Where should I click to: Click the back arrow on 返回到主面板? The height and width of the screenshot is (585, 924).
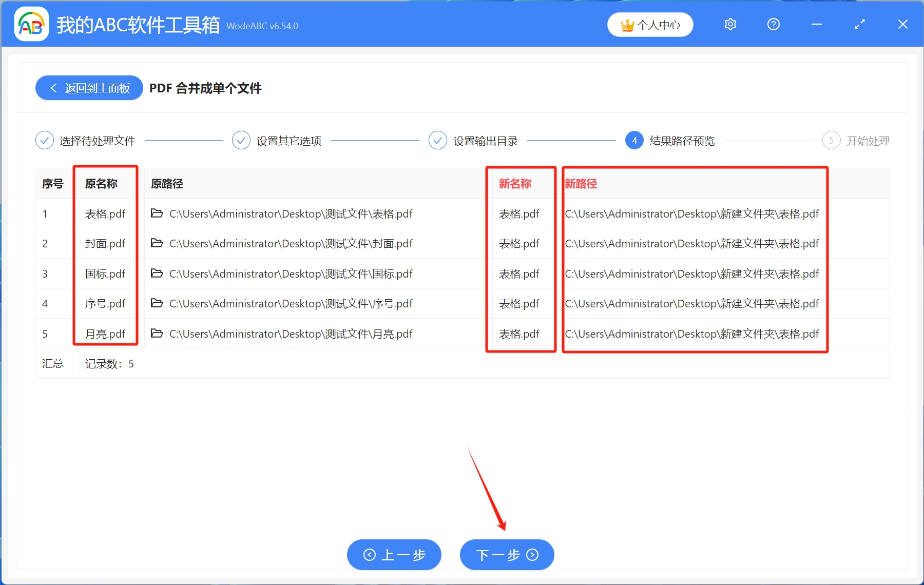click(x=53, y=88)
